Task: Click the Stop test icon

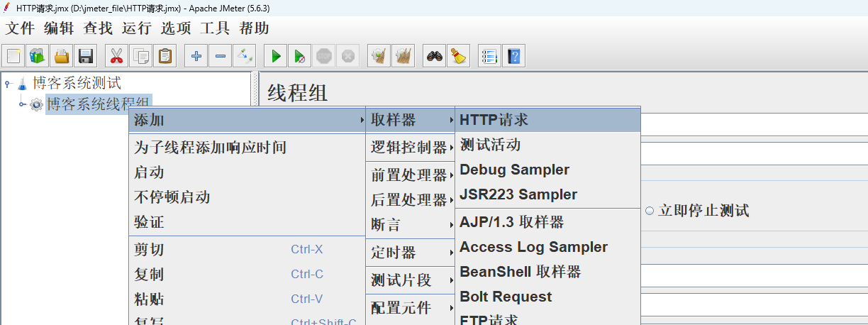Action: pyautogui.click(x=324, y=55)
